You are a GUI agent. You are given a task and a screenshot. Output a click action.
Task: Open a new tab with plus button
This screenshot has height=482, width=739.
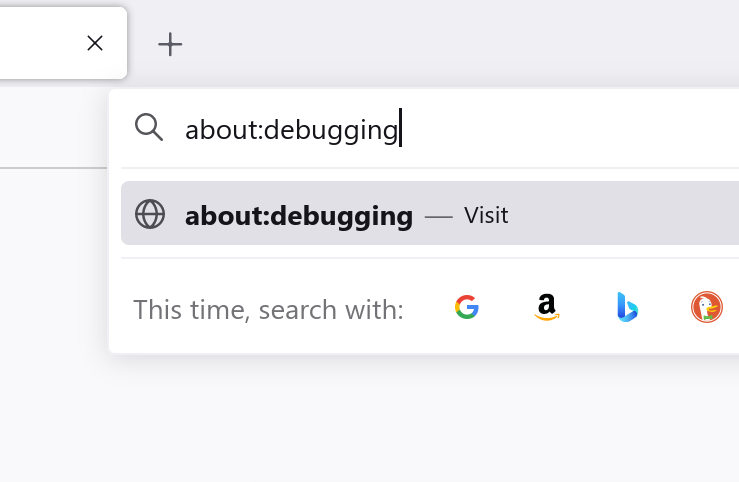pyautogui.click(x=170, y=44)
